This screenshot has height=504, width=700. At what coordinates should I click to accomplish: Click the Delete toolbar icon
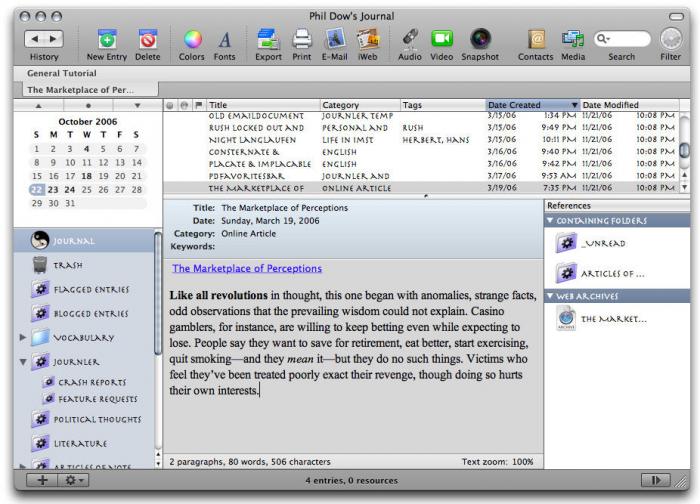[x=147, y=39]
